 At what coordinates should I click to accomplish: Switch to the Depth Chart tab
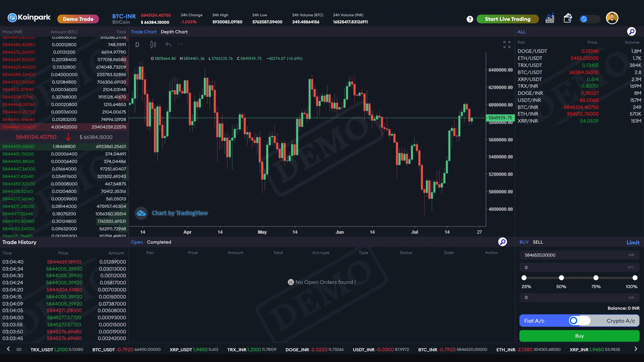tap(174, 32)
